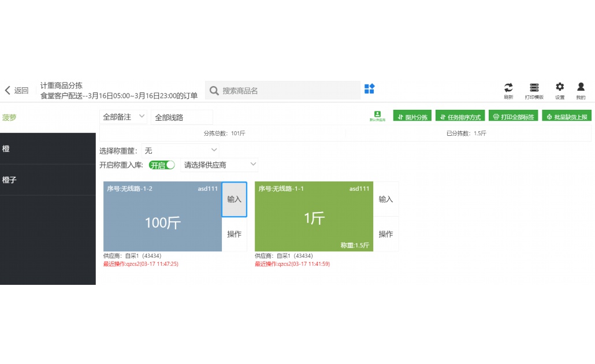Select 菠萝 in the product sidebar

tap(48, 117)
